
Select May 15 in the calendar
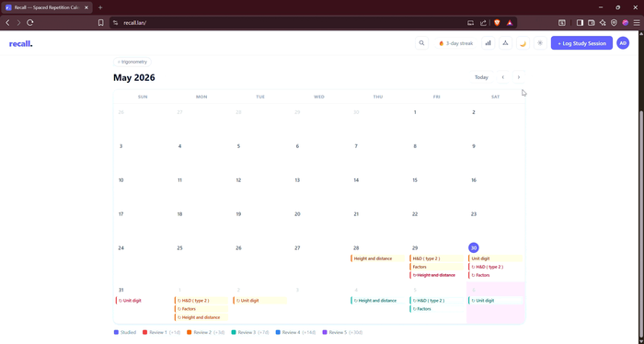point(415,180)
